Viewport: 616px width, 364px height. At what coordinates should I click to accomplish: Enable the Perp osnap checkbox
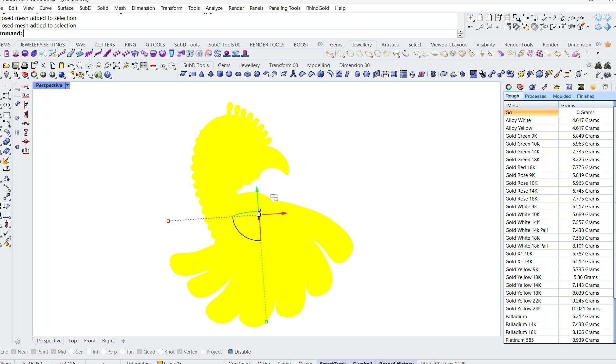click(x=103, y=352)
